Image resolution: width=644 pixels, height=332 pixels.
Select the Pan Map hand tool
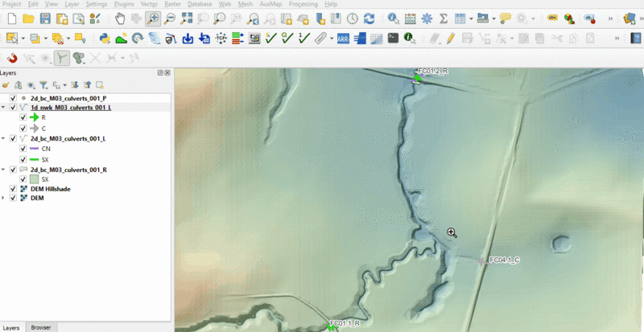(120, 18)
